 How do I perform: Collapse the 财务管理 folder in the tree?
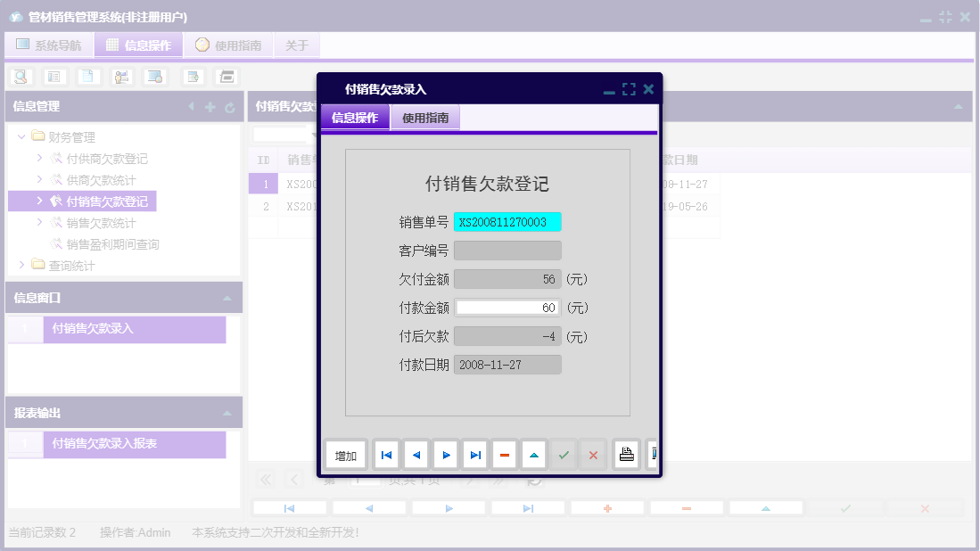tap(21, 136)
